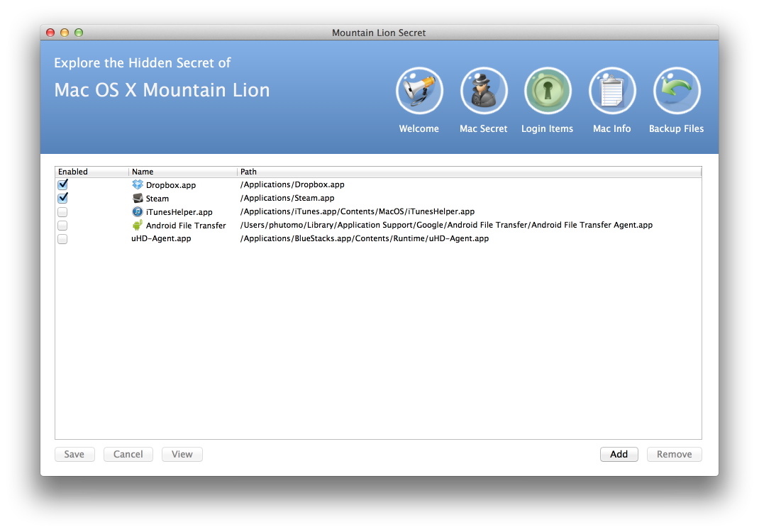Sort by the Enabled column header

(92, 172)
